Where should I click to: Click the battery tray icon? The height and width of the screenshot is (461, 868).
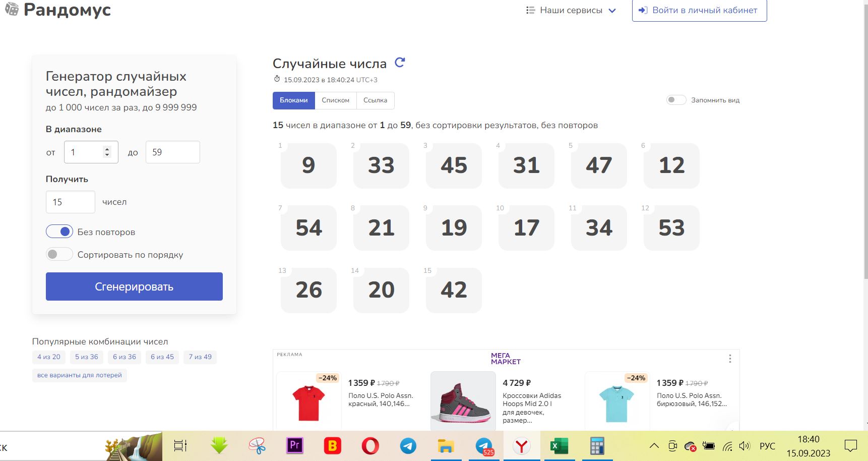click(x=709, y=446)
